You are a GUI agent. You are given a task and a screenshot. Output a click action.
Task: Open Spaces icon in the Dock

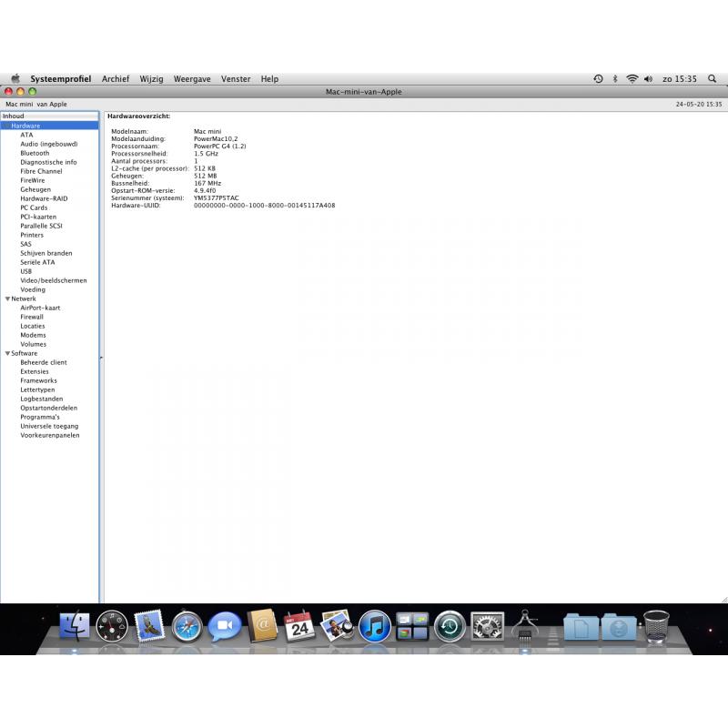click(412, 626)
